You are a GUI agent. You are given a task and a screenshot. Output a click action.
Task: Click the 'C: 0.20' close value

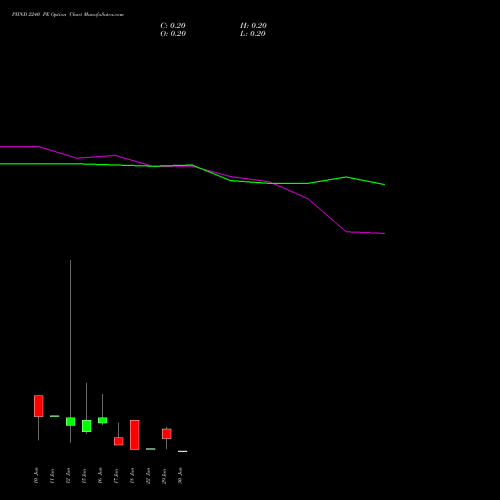[x=173, y=26]
